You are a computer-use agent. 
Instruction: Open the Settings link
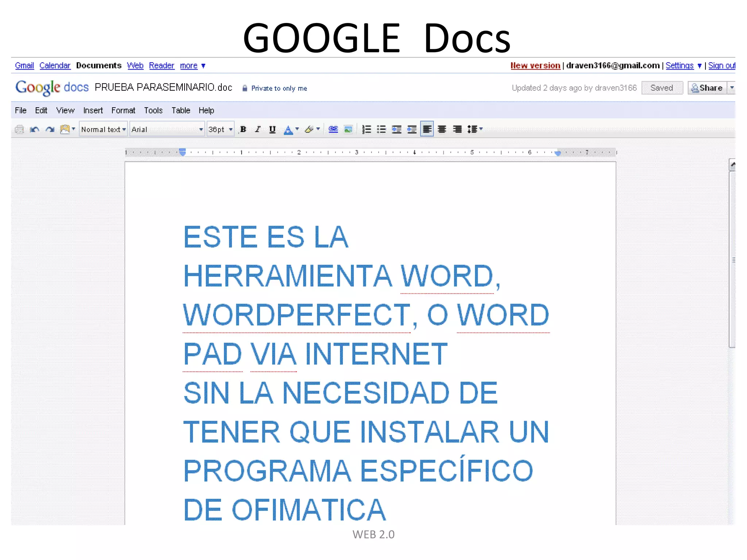pos(680,66)
